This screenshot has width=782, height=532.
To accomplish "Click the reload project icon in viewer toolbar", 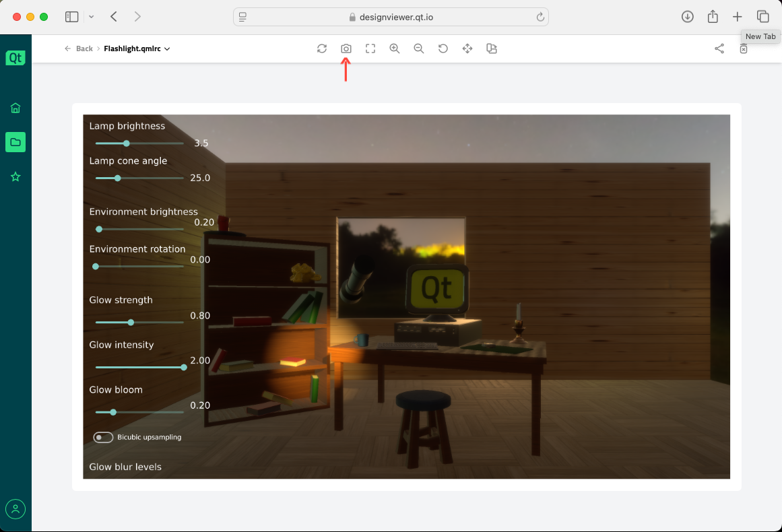I will pyautogui.click(x=322, y=48).
